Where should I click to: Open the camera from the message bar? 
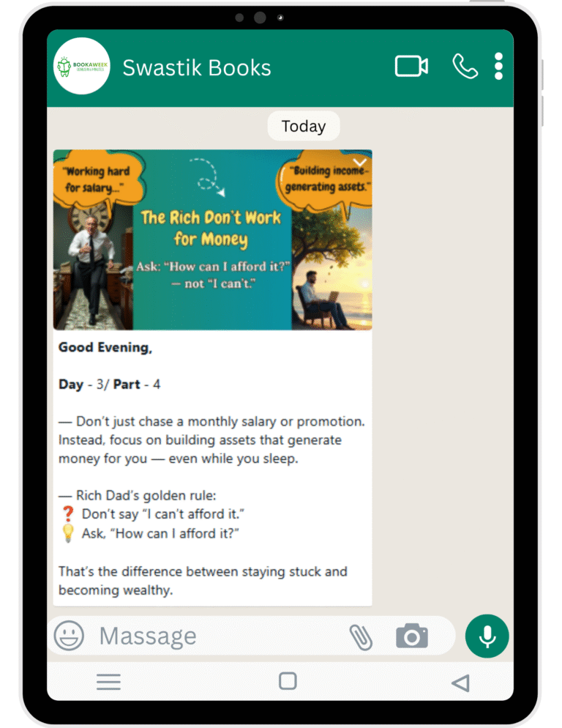(412, 636)
